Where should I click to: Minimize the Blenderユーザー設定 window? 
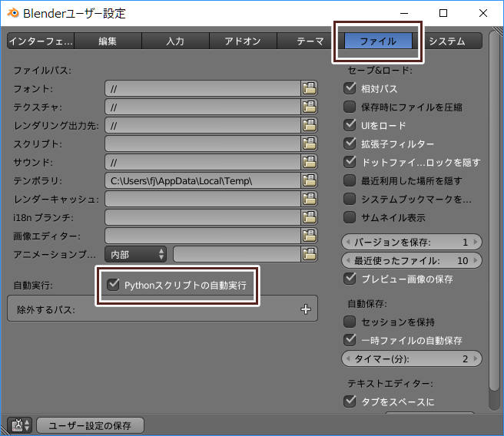click(404, 13)
